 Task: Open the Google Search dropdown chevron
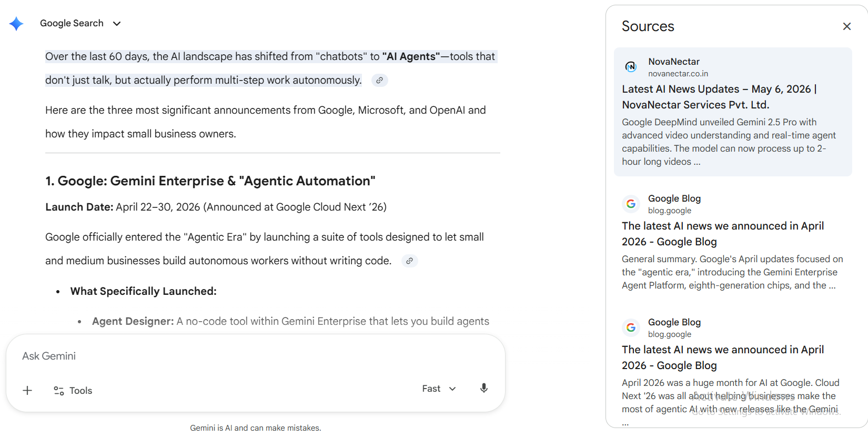tap(117, 24)
